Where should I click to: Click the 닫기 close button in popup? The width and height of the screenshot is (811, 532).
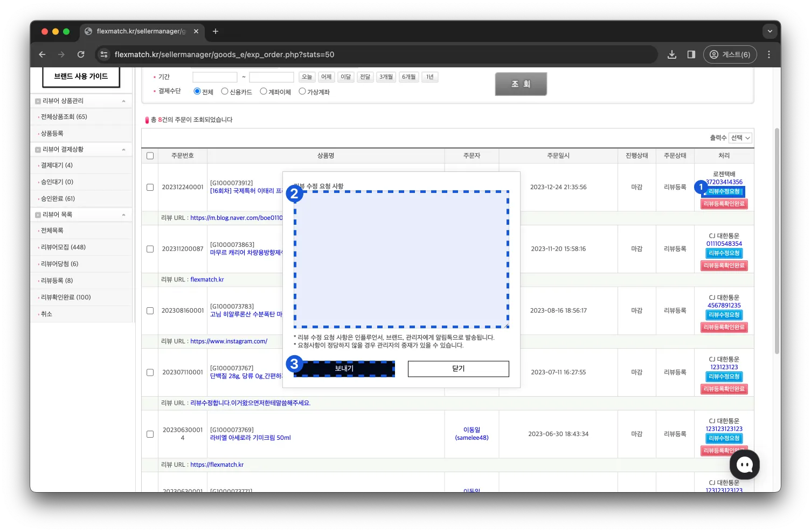coord(459,369)
